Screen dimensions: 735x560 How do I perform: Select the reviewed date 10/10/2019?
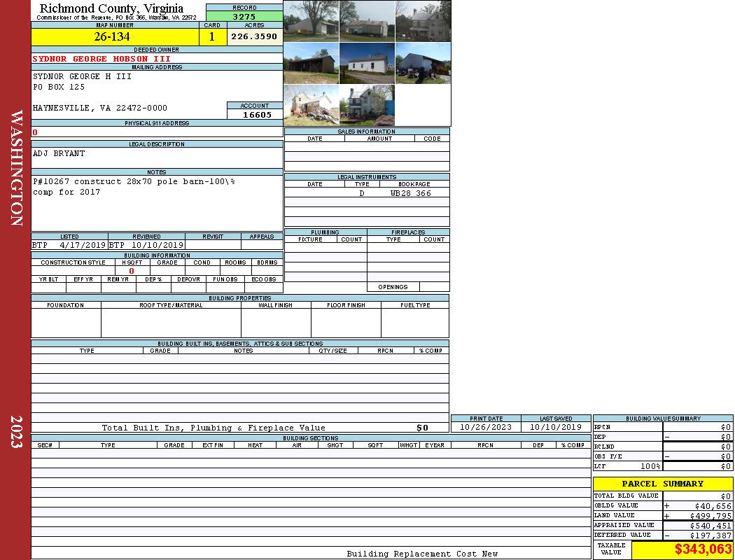point(157,246)
